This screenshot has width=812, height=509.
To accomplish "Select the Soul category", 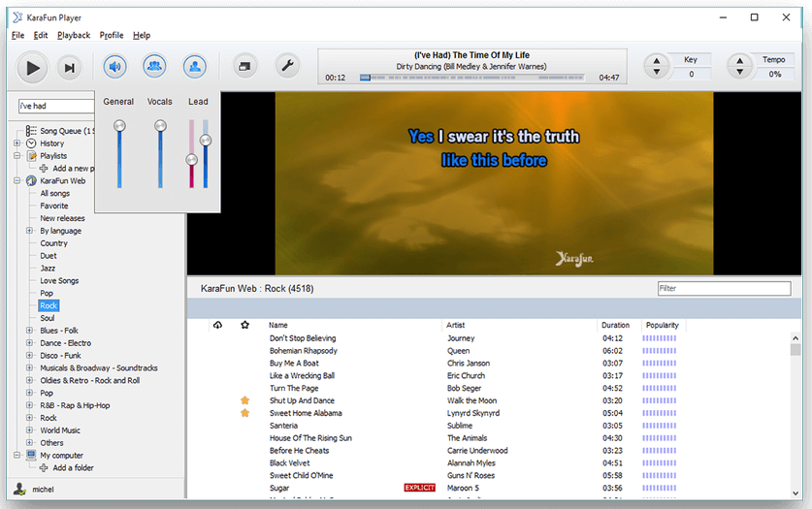I will (x=48, y=318).
